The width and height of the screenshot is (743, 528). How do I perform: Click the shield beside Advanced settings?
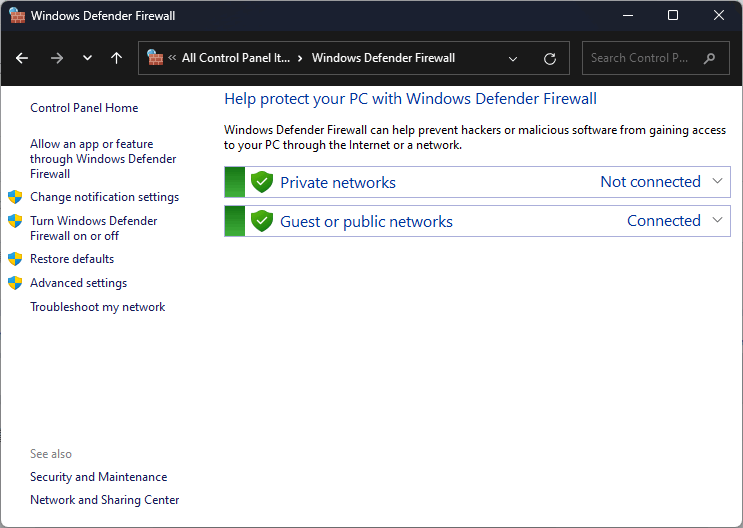pyautogui.click(x=15, y=283)
